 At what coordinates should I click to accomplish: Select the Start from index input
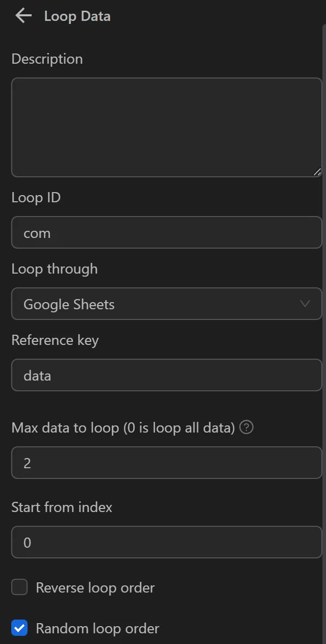(167, 542)
